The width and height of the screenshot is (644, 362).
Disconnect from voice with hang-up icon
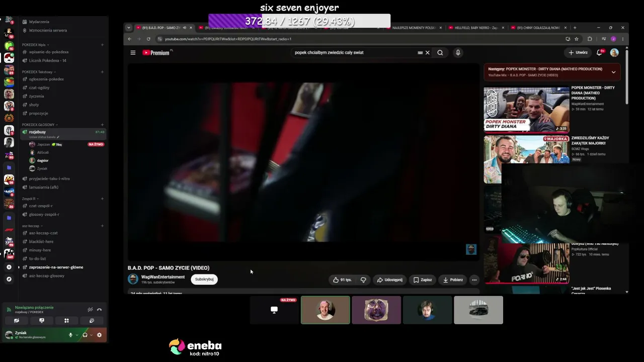[99, 310]
